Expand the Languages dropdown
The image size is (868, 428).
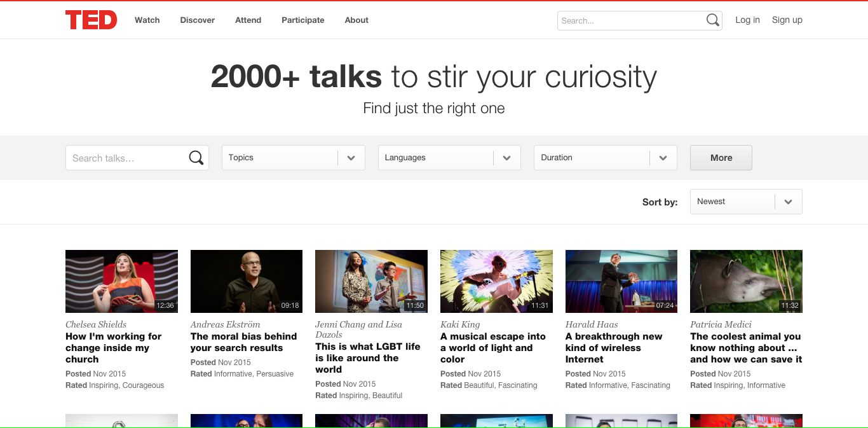pos(449,158)
